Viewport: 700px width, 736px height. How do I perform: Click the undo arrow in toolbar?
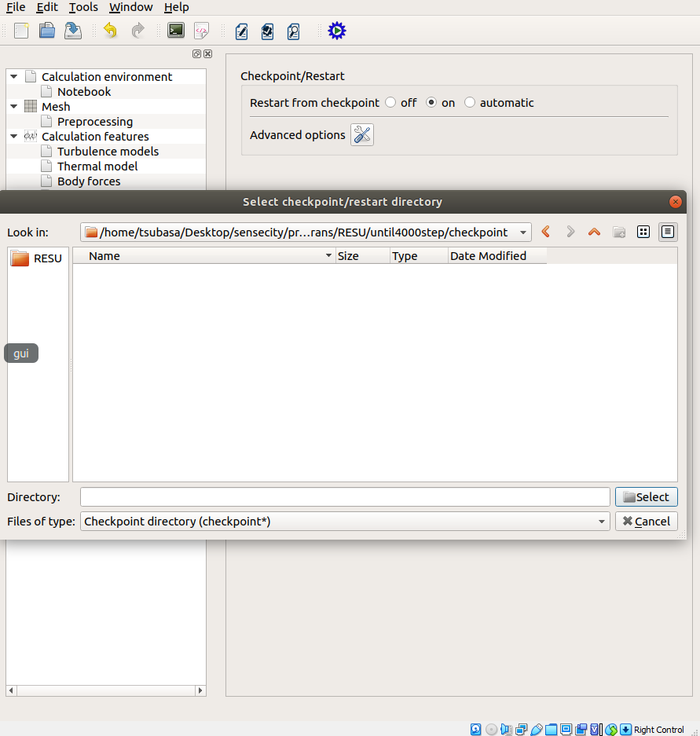click(x=110, y=31)
